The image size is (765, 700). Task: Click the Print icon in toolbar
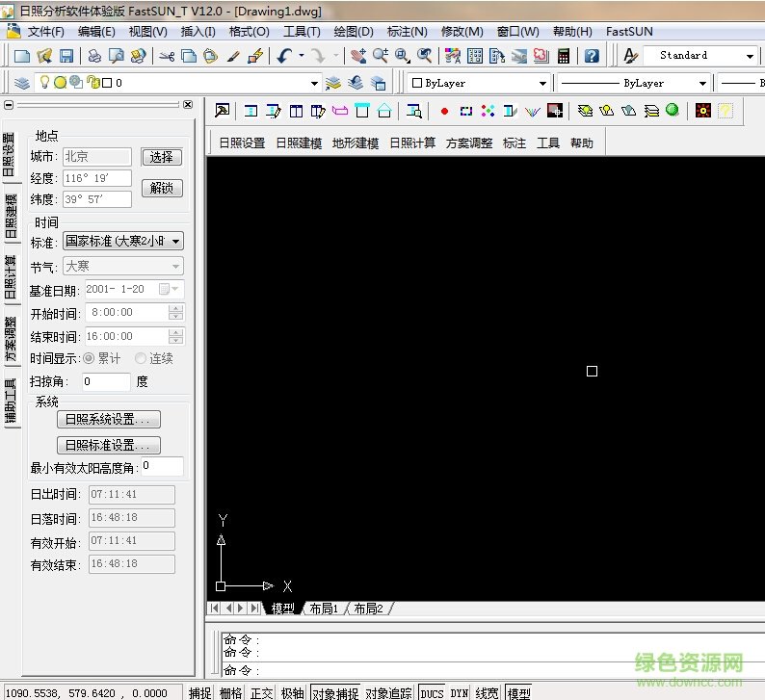(x=94, y=56)
